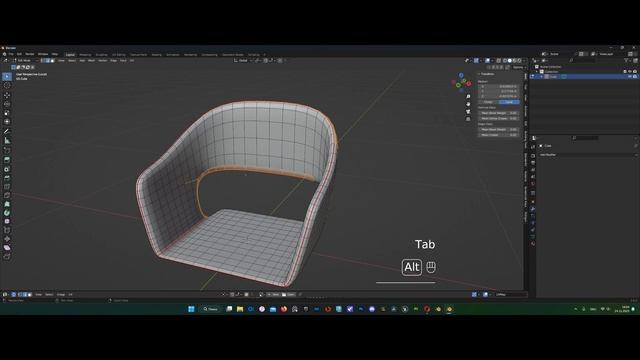Click the Windows Start button
The width and height of the screenshot is (640, 360).
[191, 309]
